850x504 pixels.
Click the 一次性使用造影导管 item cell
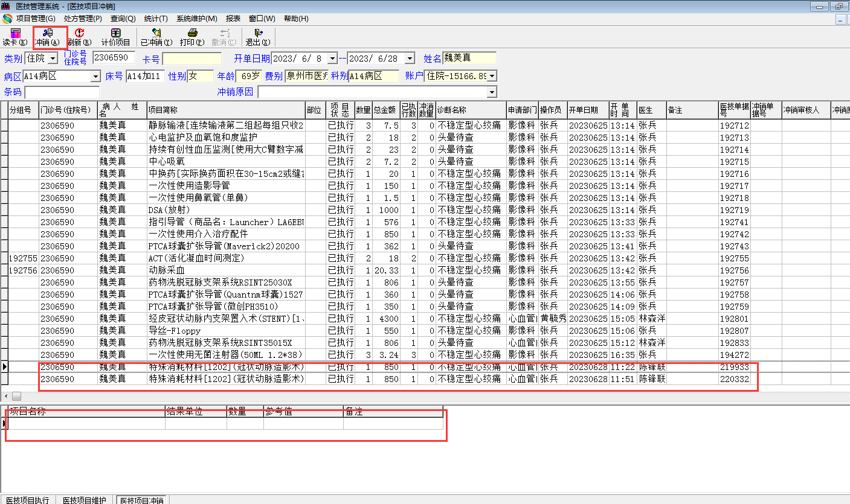(x=226, y=186)
